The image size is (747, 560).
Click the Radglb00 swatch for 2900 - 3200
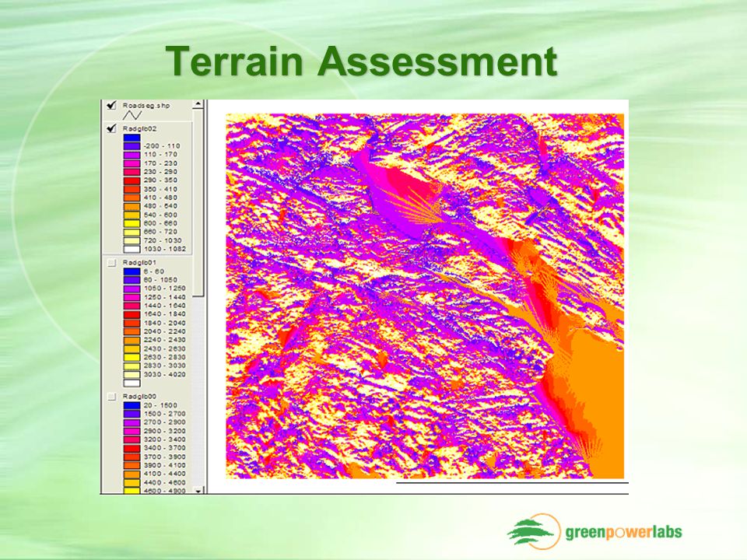[x=132, y=431]
